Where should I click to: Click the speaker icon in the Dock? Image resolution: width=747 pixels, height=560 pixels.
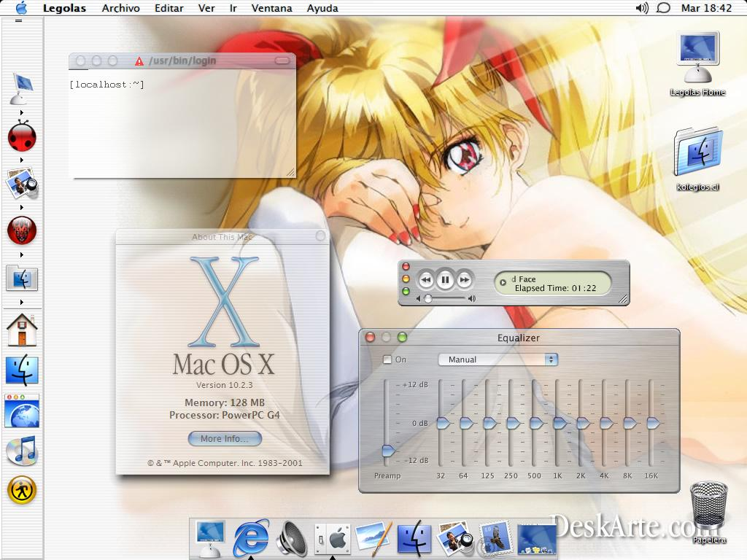click(292, 539)
